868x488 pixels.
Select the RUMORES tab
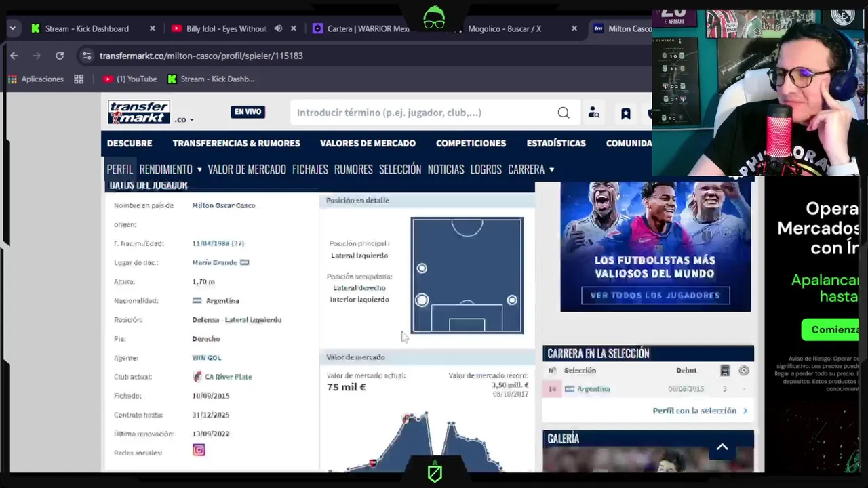[353, 169]
